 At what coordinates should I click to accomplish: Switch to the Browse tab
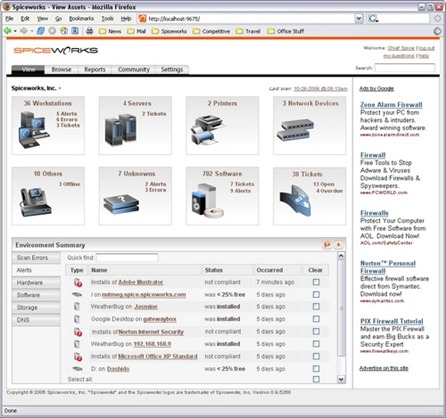[61, 69]
